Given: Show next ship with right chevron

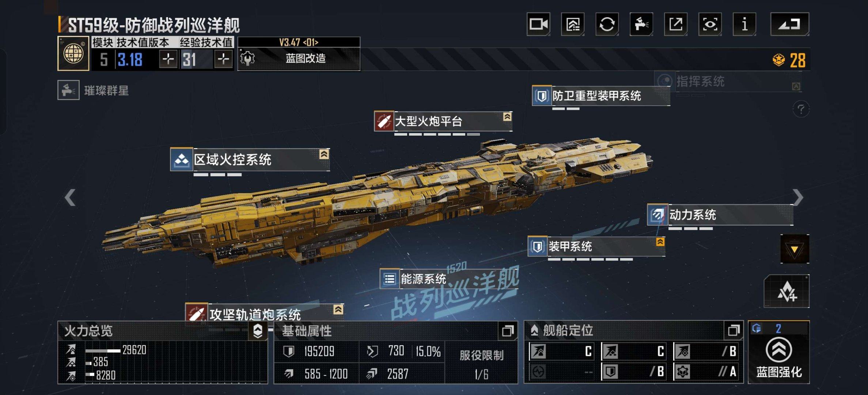Looking at the screenshot, I should [x=798, y=197].
